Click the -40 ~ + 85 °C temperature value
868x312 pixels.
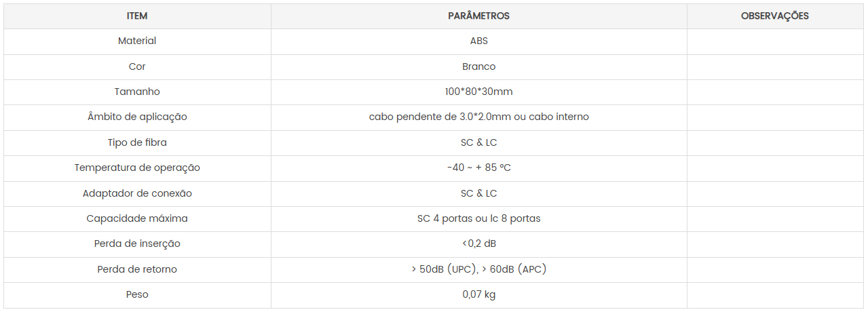[x=478, y=168]
